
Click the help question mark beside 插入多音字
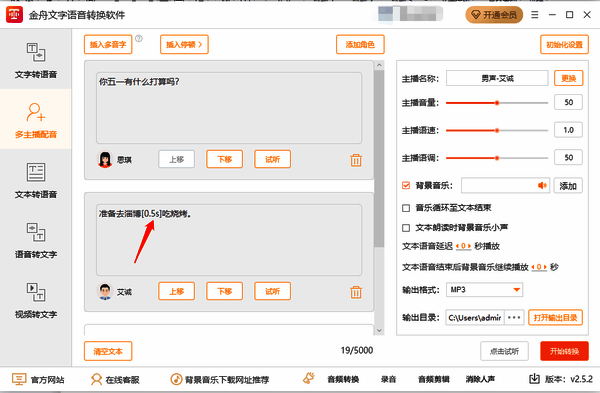point(139,38)
